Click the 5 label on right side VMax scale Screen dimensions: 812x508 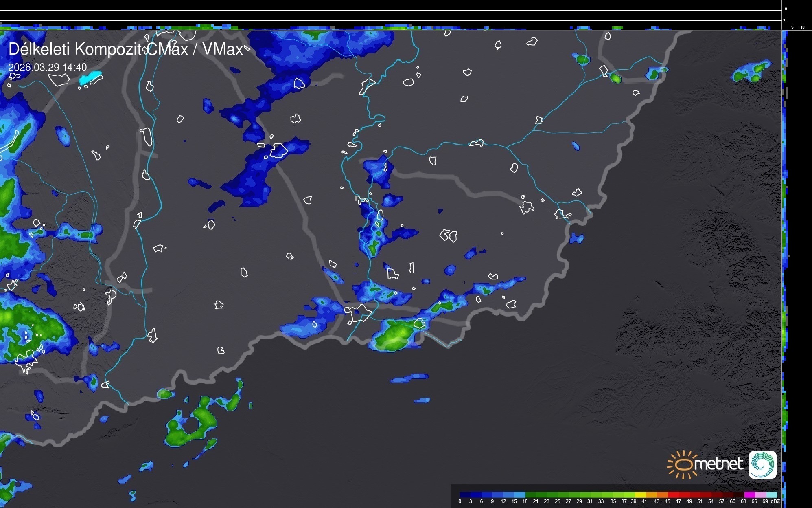(x=792, y=27)
